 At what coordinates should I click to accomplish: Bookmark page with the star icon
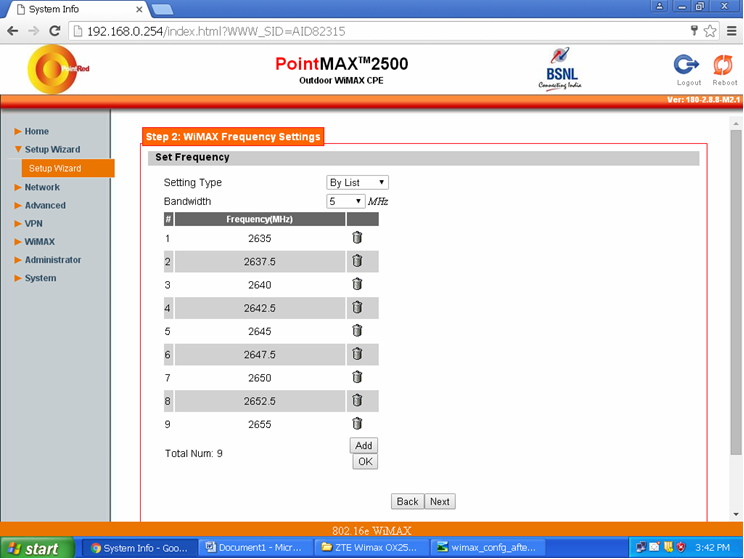point(710,31)
